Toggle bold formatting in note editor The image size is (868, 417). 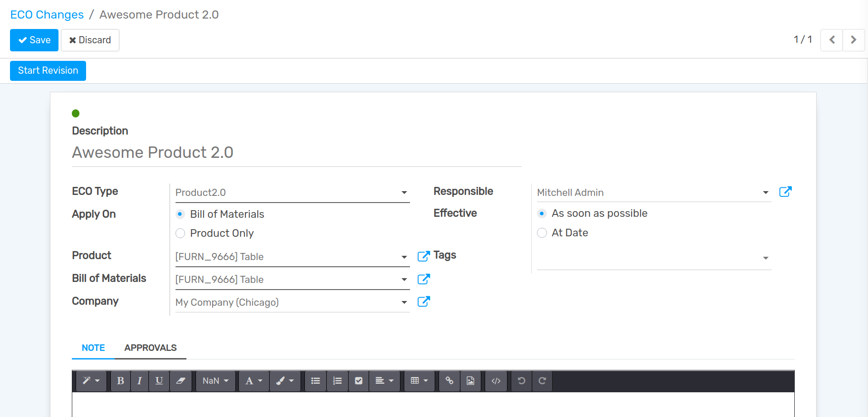[120, 381]
